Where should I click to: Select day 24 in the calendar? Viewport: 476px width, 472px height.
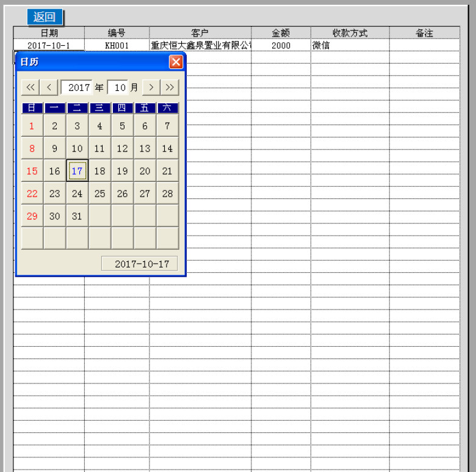pyautogui.click(x=77, y=193)
